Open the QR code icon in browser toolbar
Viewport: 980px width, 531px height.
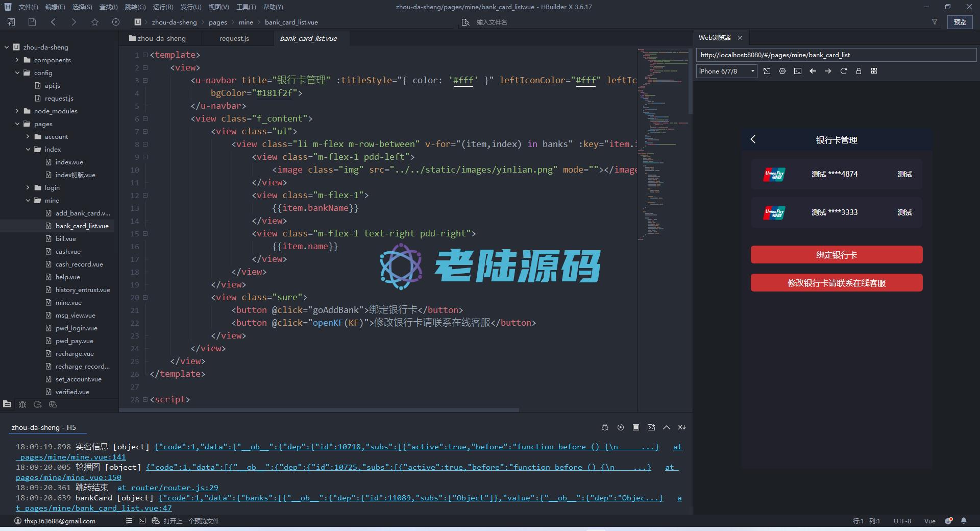(x=874, y=71)
